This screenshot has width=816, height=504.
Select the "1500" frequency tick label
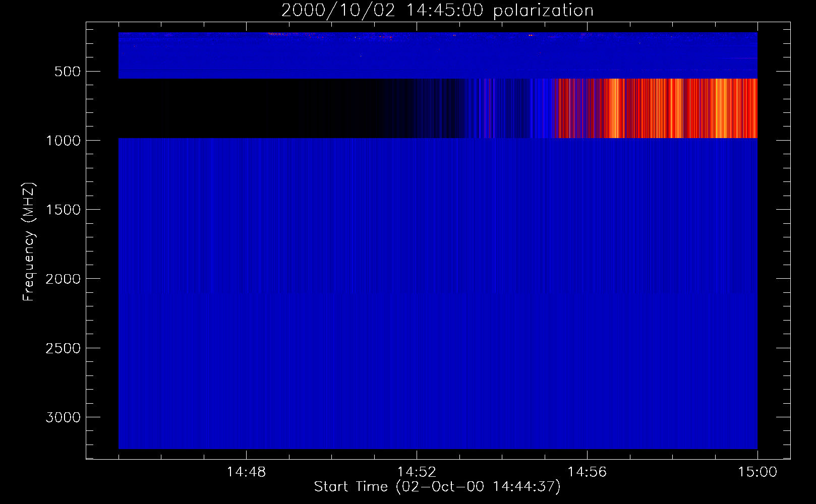click(63, 210)
